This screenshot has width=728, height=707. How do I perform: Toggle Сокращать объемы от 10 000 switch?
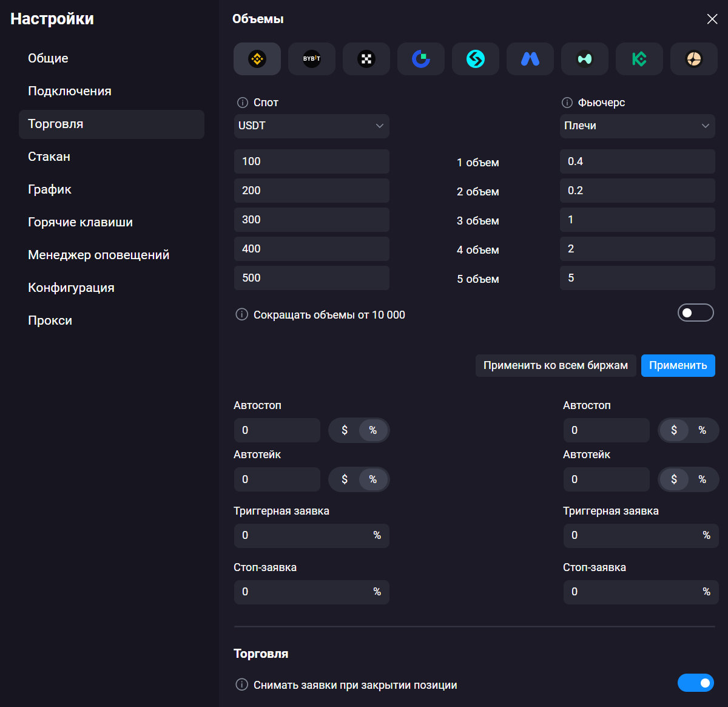[696, 313]
